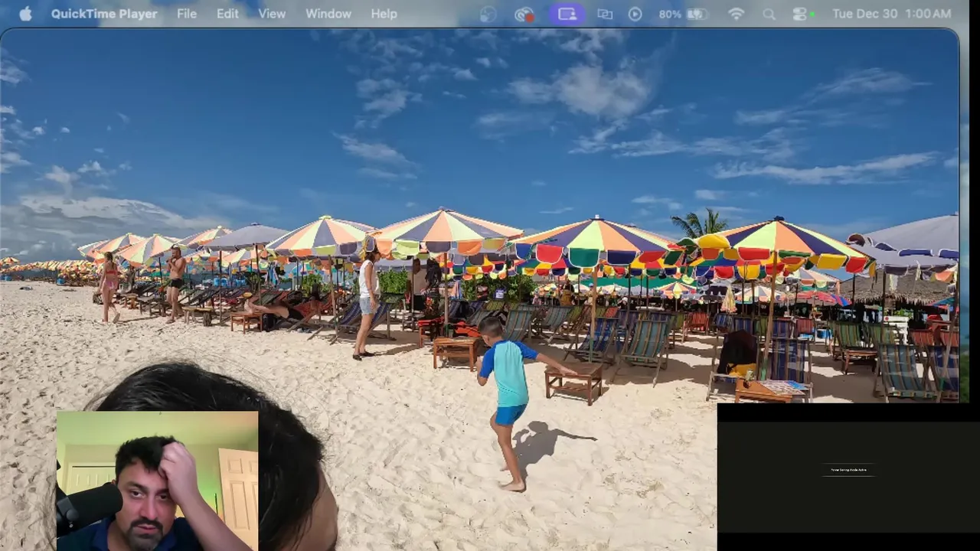Click the purple screen sharing presenter icon
The height and width of the screenshot is (551, 980).
tap(567, 14)
